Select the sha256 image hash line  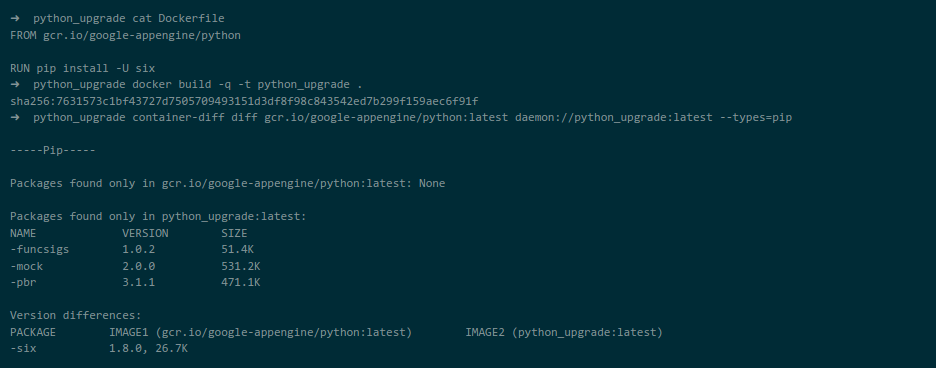coord(244,101)
